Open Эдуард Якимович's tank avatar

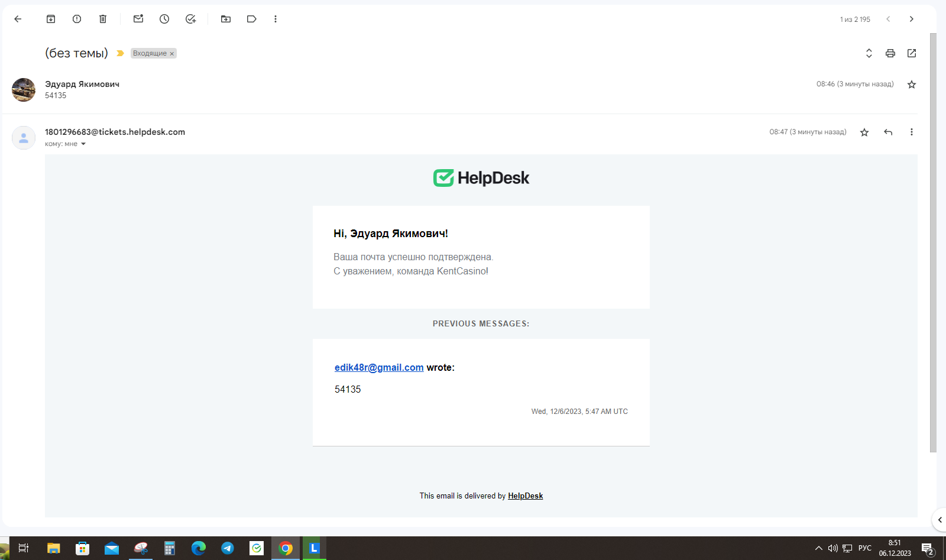pos(24,90)
